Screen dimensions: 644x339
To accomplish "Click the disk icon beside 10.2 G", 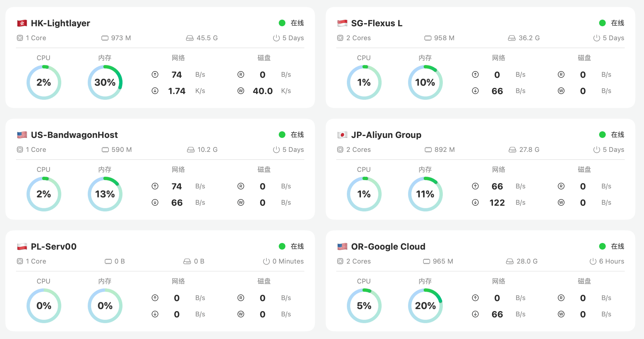I will pyautogui.click(x=191, y=150).
